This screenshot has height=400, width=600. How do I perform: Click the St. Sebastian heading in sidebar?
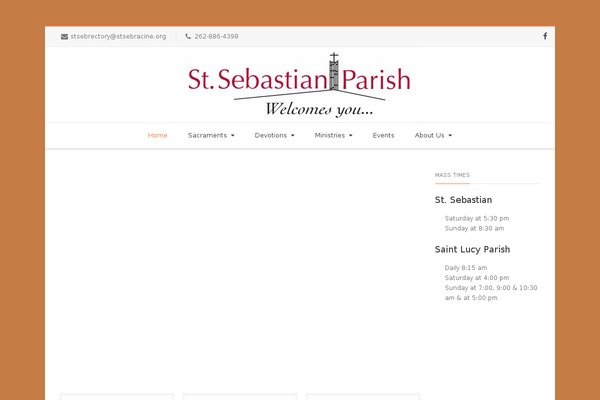coord(463,200)
